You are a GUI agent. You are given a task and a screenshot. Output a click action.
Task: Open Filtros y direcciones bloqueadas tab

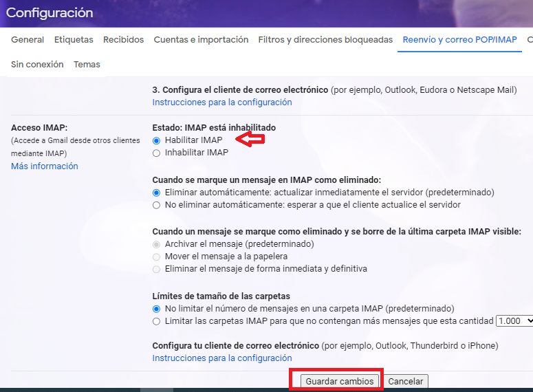(325, 40)
